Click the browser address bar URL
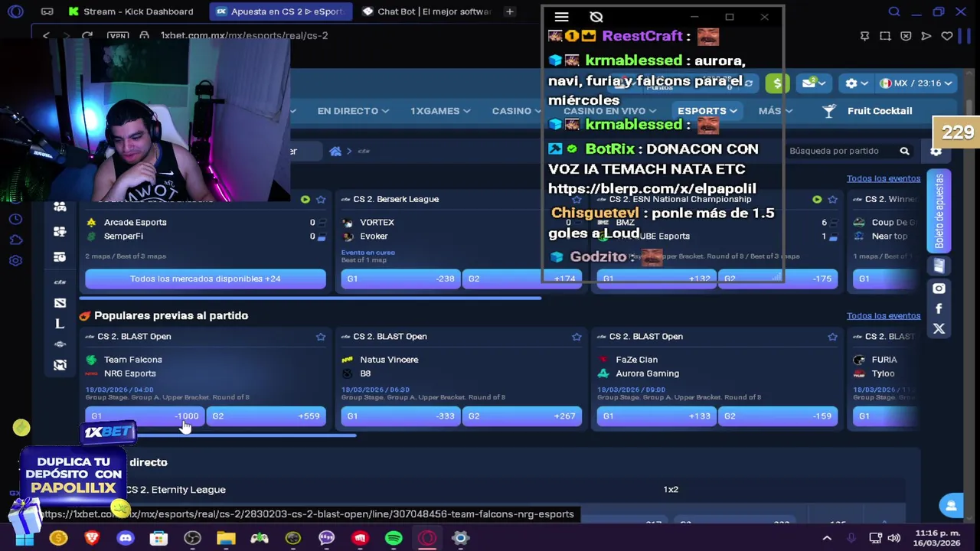This screenshot has height=551, width=980. 244,36
